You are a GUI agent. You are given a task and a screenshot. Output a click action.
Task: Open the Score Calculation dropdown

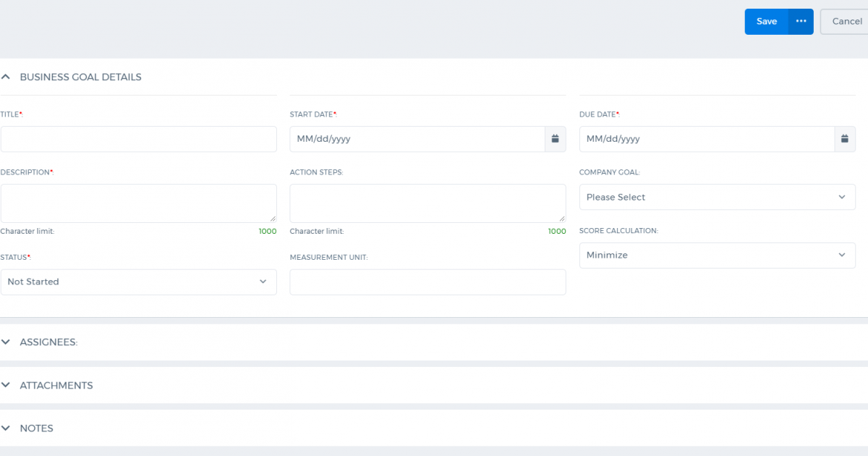click(x=718, y=255)
